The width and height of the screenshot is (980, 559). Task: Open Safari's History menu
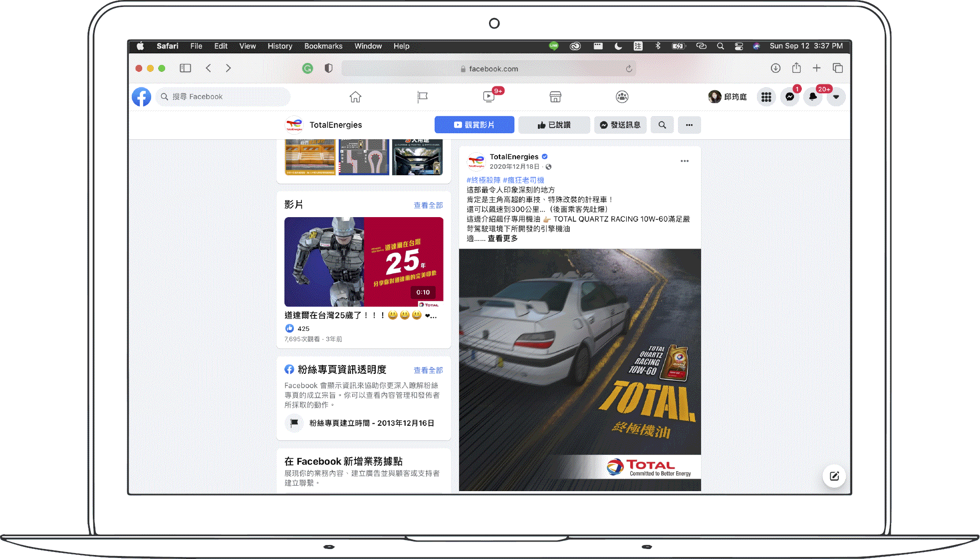tap(279, 46)
